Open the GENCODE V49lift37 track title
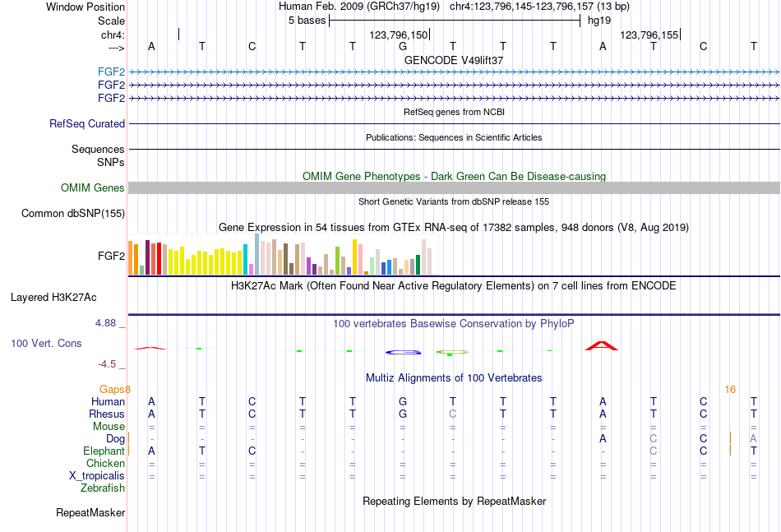781x532 pixels. pos(454,60)
